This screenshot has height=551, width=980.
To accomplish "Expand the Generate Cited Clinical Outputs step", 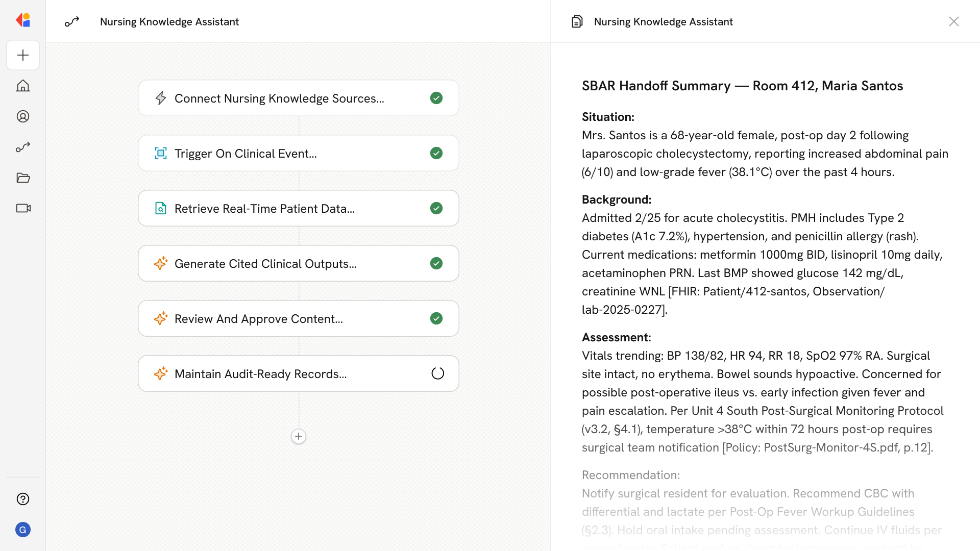I will [x=265, y=264].
